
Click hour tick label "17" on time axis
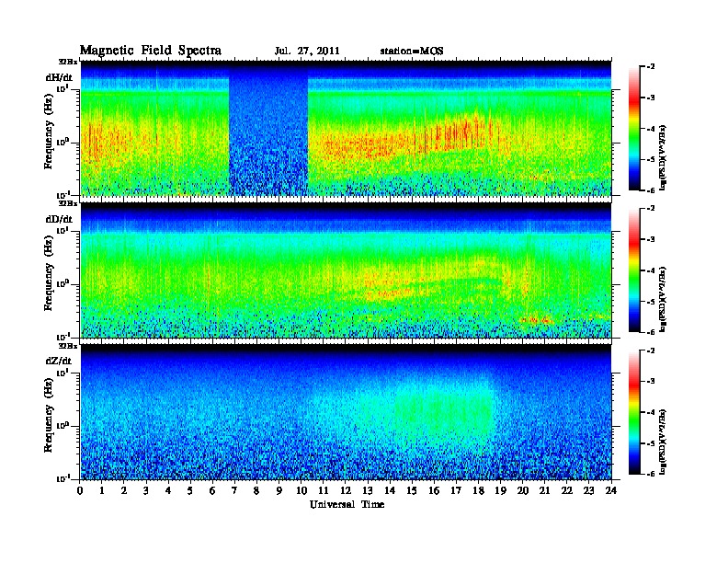[x=457, y=490]
